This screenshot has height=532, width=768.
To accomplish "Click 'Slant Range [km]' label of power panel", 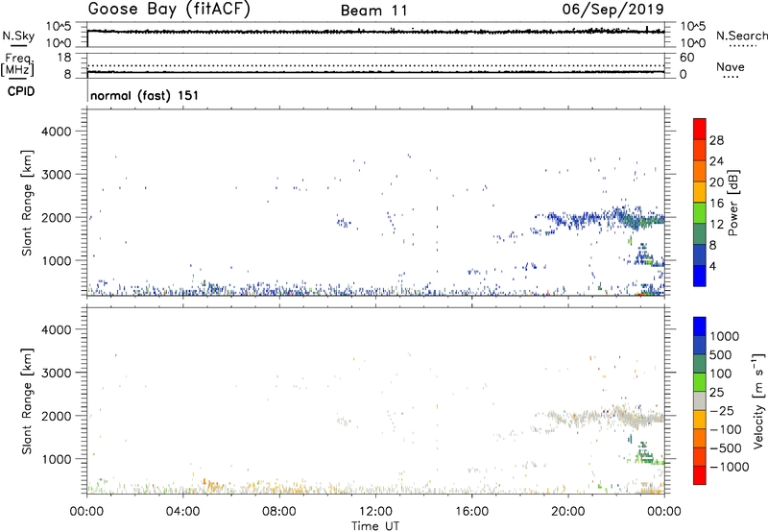I will click(27, 203).
